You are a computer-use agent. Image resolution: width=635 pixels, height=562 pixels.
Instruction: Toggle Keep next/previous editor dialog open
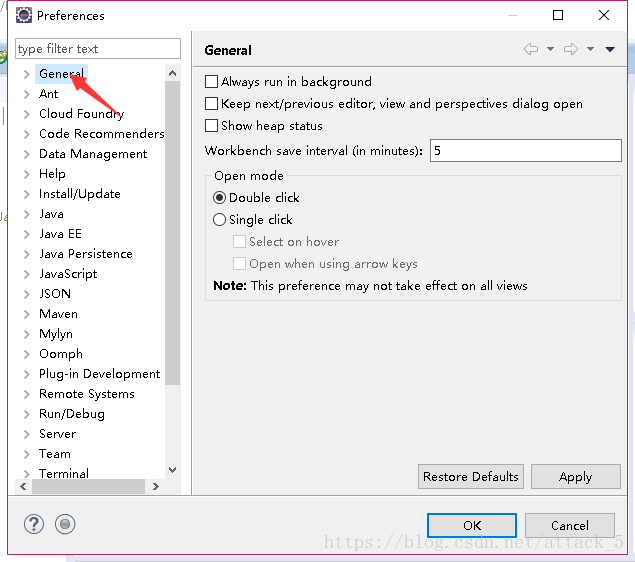click(211, 104)
